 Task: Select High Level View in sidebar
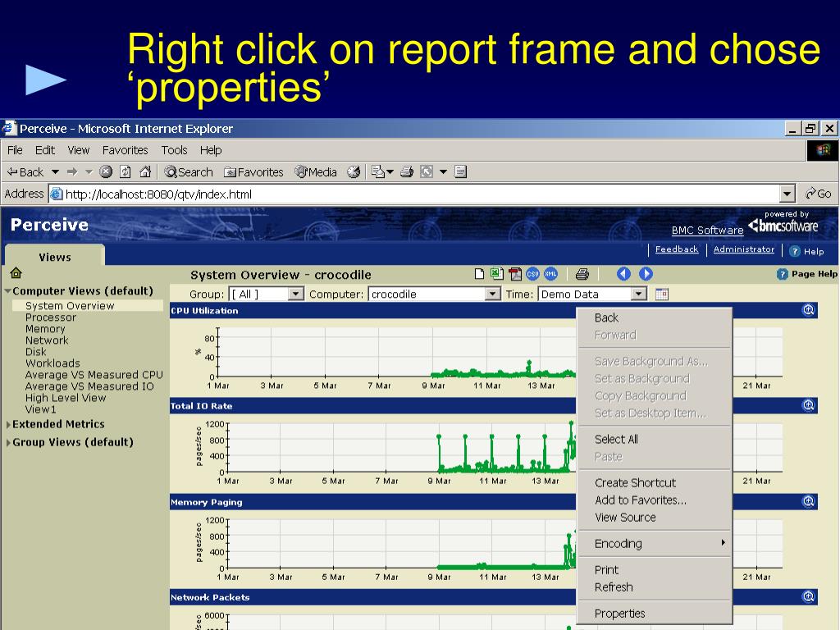66,398
